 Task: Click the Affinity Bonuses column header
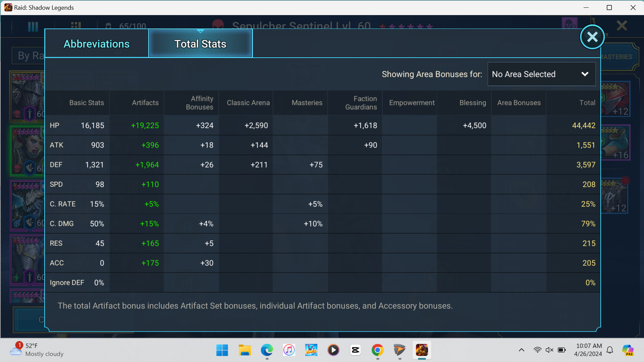pyautogui.click(x=199, y=103)
